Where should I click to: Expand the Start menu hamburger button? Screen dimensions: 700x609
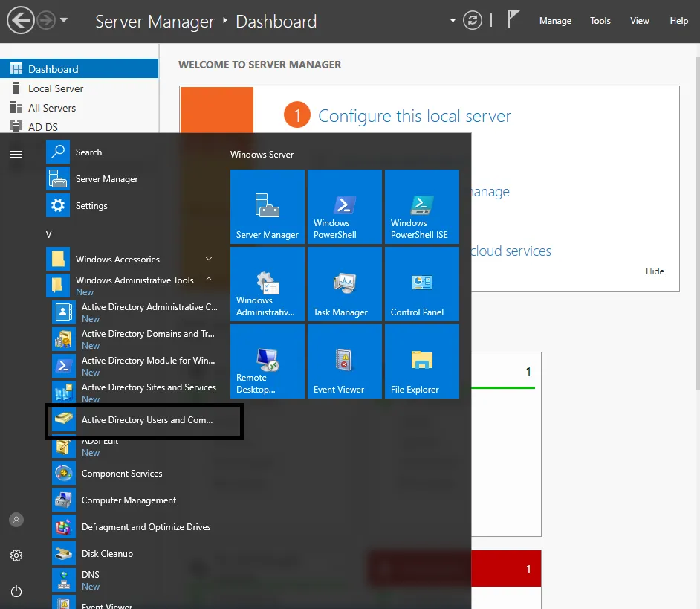pyautogui.click(x=16, y=154)
